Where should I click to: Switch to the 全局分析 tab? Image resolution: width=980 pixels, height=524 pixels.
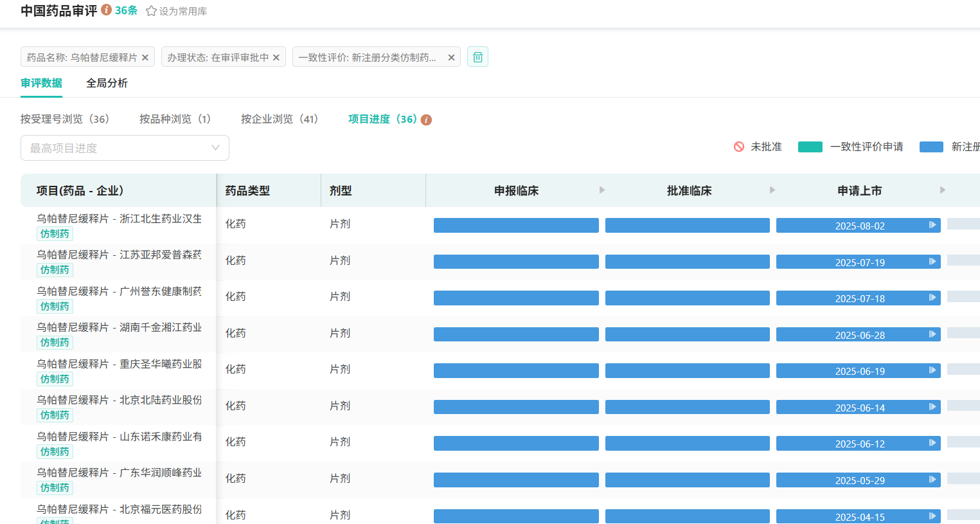click(x=107, y=83)
